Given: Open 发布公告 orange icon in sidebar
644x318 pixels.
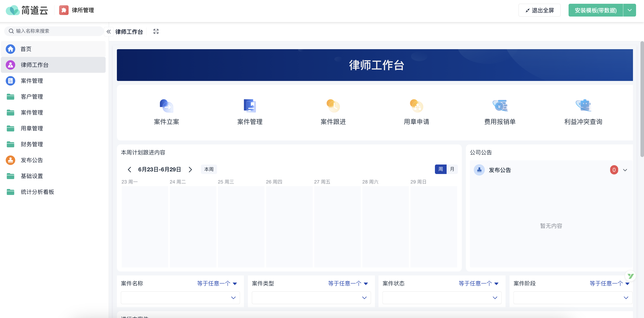Looking at the screenshot, I should [x=11, y=160].
